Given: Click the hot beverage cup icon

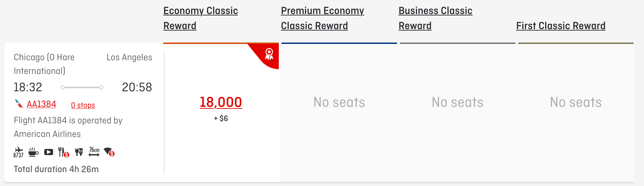Looking at the screenshot, I should pos(33,152).
